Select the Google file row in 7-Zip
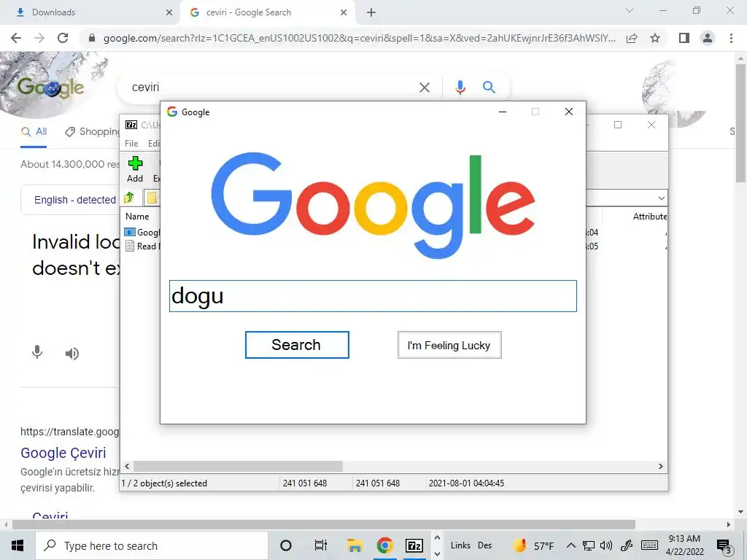 click(142, 233)
